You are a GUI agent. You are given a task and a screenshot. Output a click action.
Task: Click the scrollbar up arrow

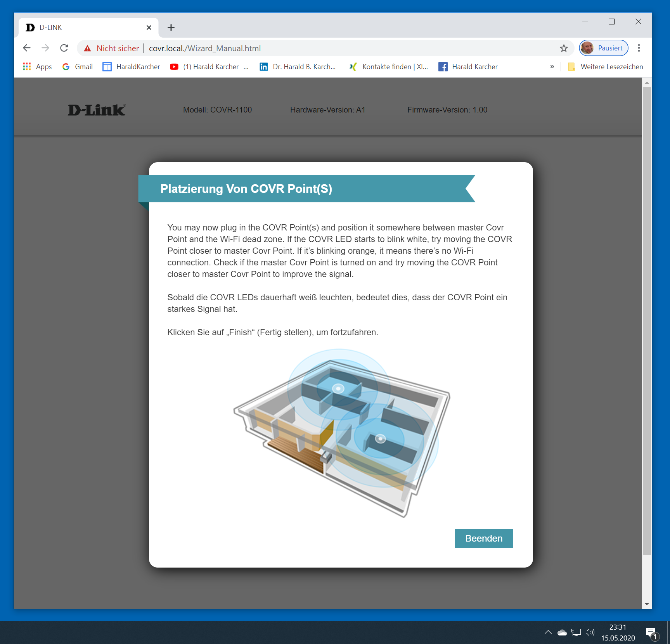click(647, 82)
